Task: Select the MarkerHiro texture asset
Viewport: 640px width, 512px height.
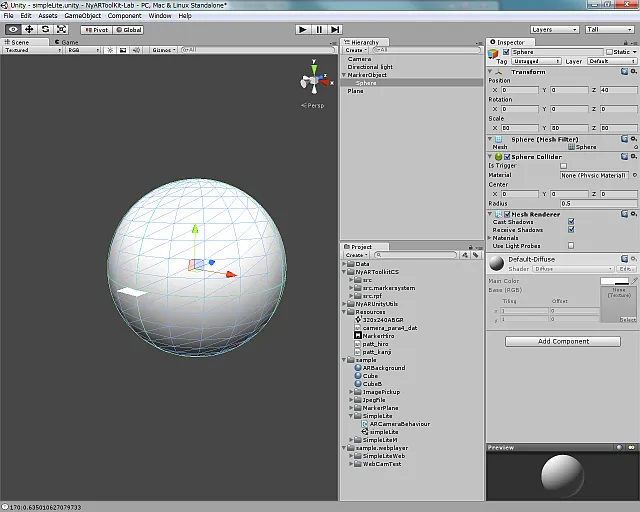Action: tap(378, 336)
